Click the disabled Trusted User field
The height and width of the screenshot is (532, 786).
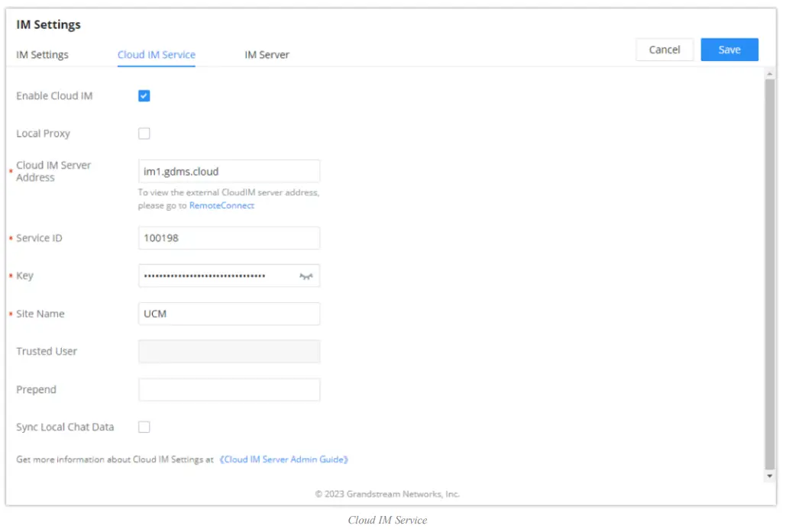[228, 352]
